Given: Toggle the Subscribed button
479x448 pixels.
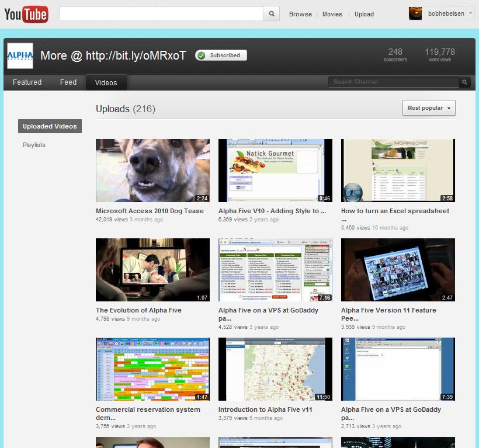Looking at the screenshot, I should (x=221, y=55).
